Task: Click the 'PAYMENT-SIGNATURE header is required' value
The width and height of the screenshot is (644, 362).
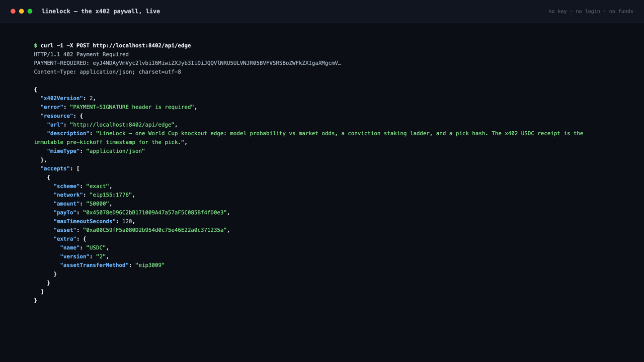Action: 132,107
